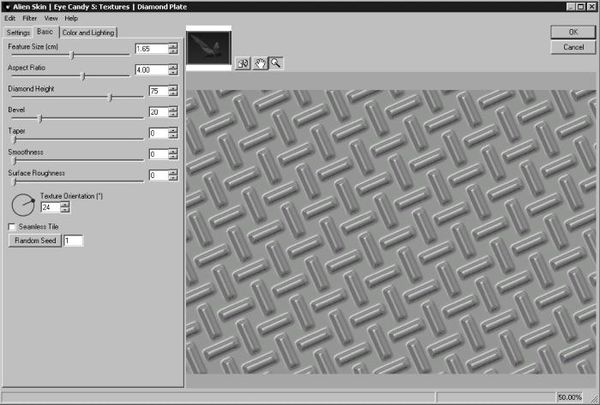Click the Texture Orientation spinner arrows

(x=65, y=208)
